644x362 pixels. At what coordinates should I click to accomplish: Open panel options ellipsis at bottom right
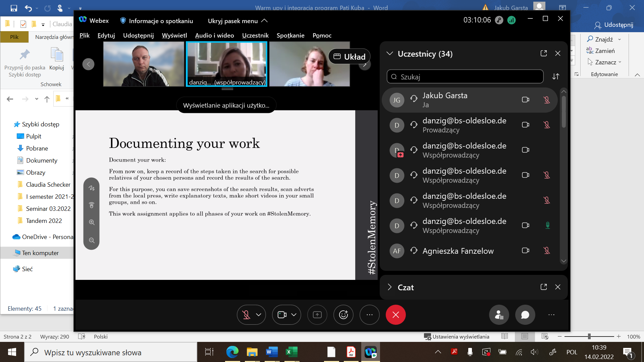pos(551,315)
